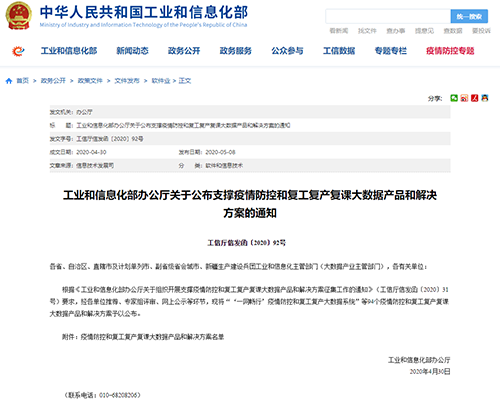
Task: Click the blue home icon in breadcrumb
Action: coord(9,81)
